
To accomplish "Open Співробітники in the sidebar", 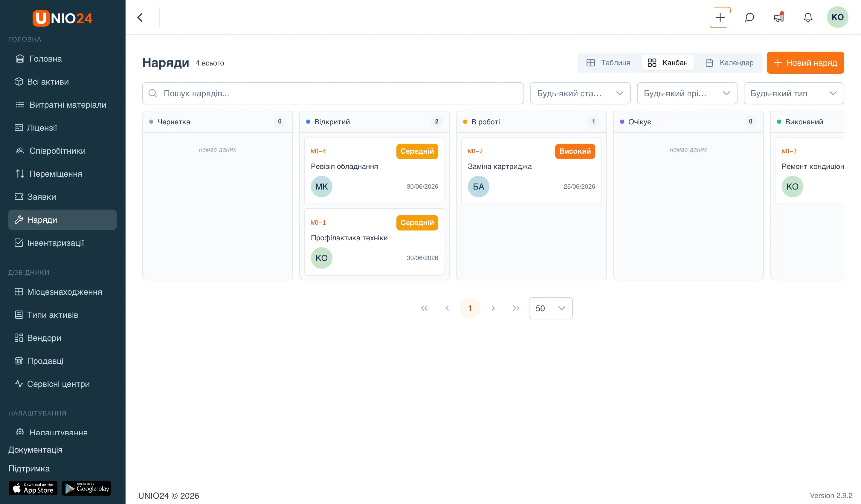I will click(62, 151).
